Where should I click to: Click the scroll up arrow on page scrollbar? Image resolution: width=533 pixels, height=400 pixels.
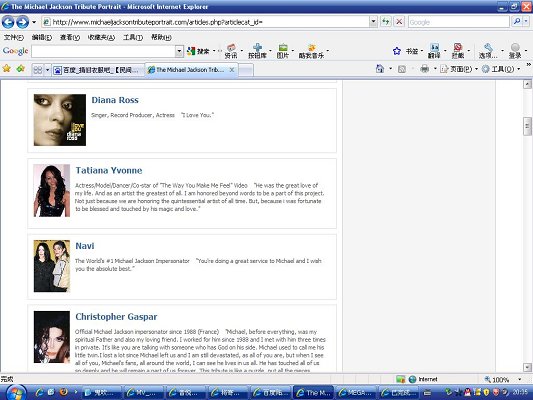click(527, 84)
